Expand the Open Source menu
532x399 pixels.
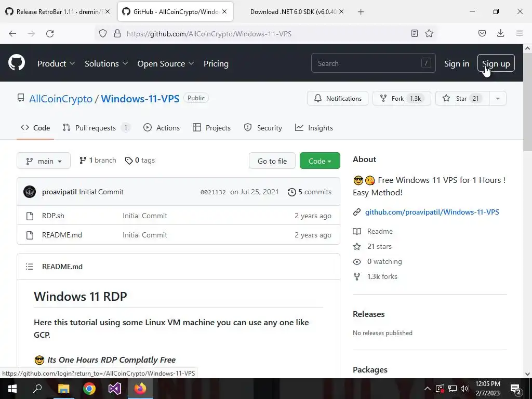point(166,63)
